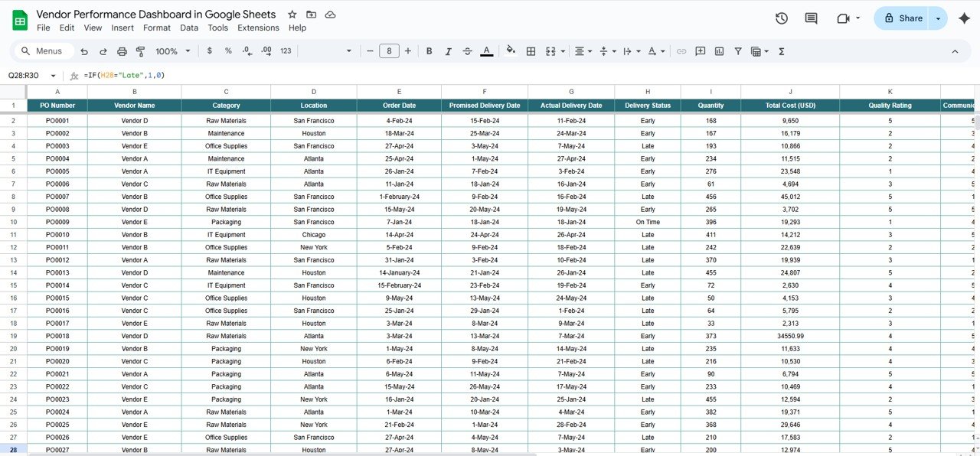Open the borders tool
The height and width of the screenshot is (456, 980).
[x=531, y=51]
